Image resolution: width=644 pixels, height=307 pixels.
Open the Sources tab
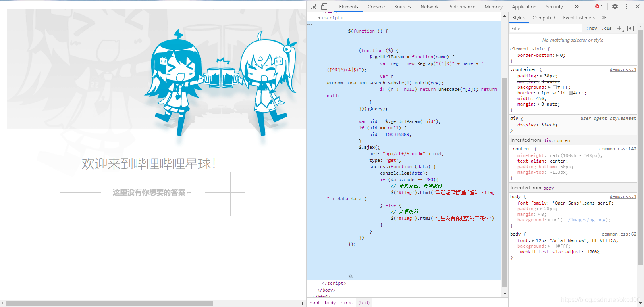coord(403,6)
